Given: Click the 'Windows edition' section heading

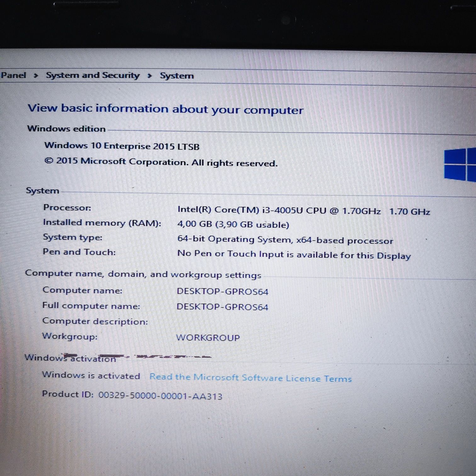Looking at the screenshot, I should [x=66, y=129].
